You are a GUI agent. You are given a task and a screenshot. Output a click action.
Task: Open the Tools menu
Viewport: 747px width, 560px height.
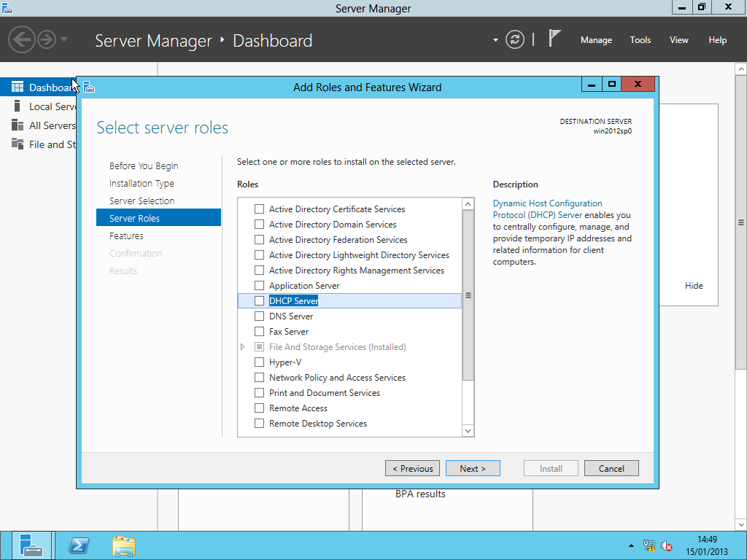[x=640, y=40]
